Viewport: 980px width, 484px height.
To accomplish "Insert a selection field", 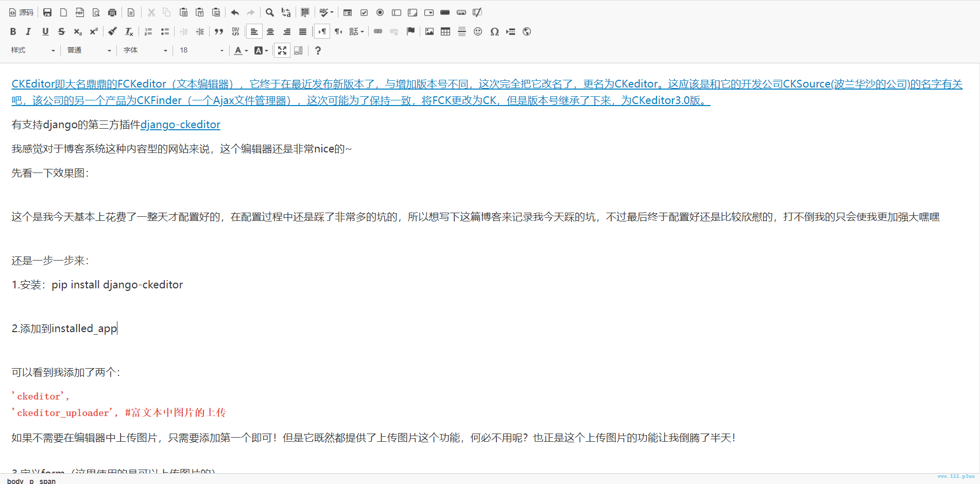I will click(x=429, y=12).
